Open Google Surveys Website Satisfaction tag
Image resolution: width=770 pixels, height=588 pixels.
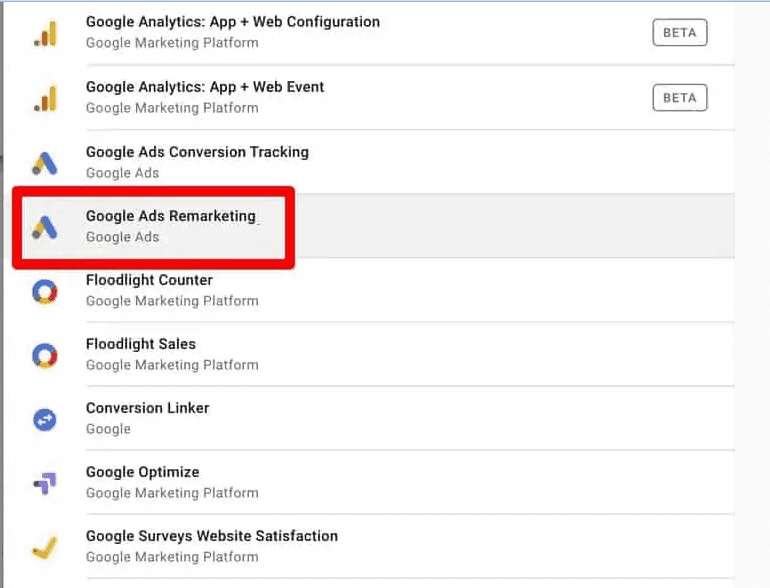coord(211,536)
